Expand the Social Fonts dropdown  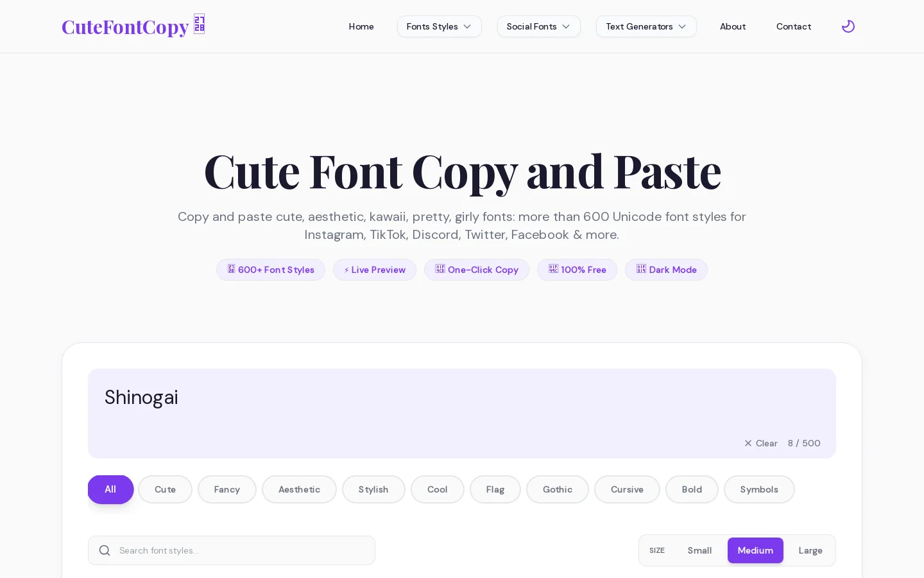click(539, 26)
